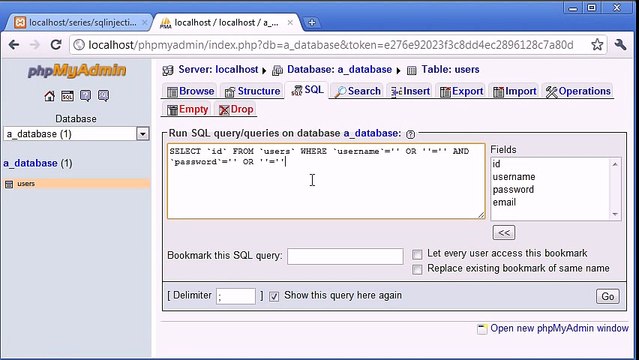
Task: Tick Replace existing bookmark of same name
Action: pyautogui.click(x=417, y=269)
